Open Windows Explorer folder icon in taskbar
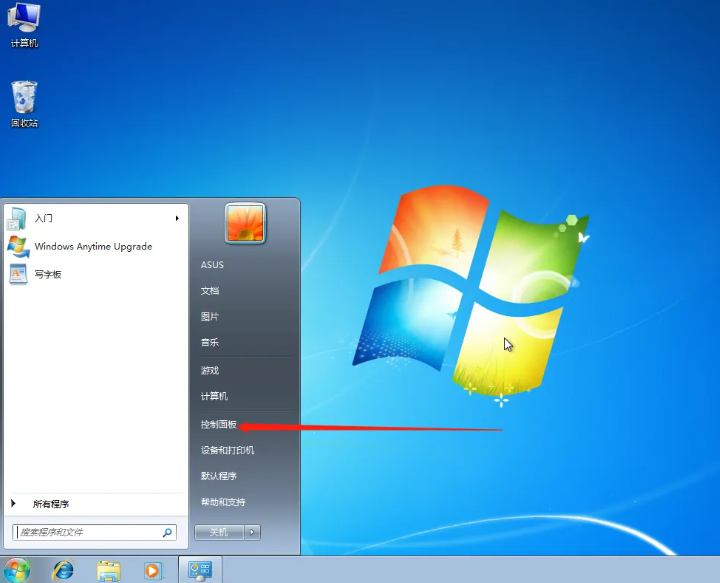 click(x=108, y=570)
